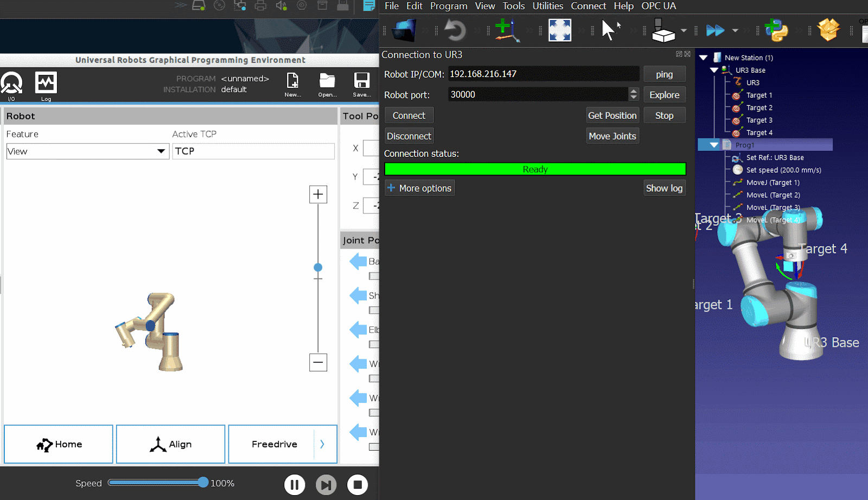Open the Edit menu

click(414, 6)
